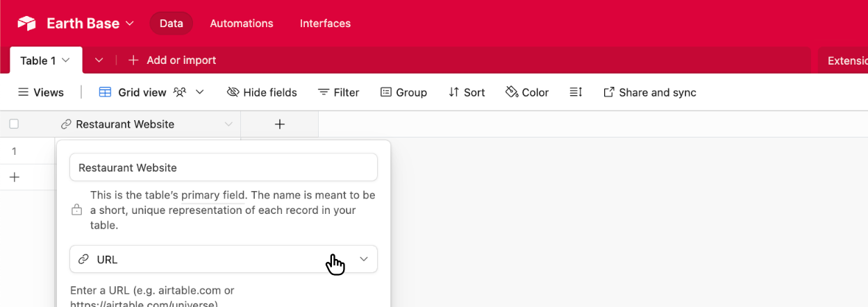Screen dimensions: 868x307
Task: Open the Interfaces tab
Action: [x=325, y=23]
